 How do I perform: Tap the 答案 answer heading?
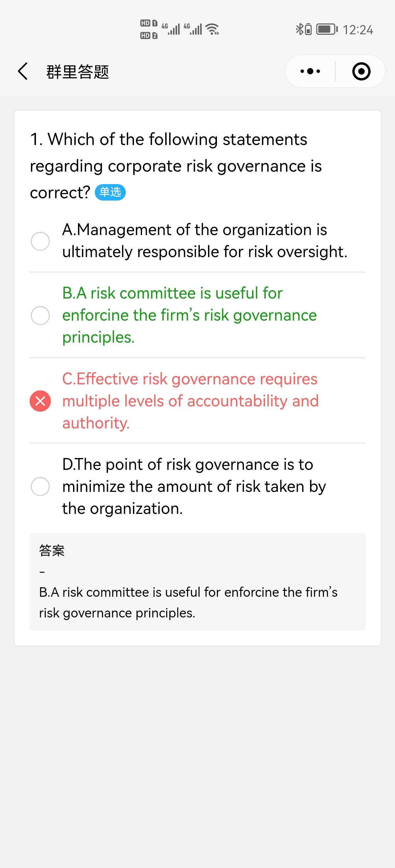point(52,551)
